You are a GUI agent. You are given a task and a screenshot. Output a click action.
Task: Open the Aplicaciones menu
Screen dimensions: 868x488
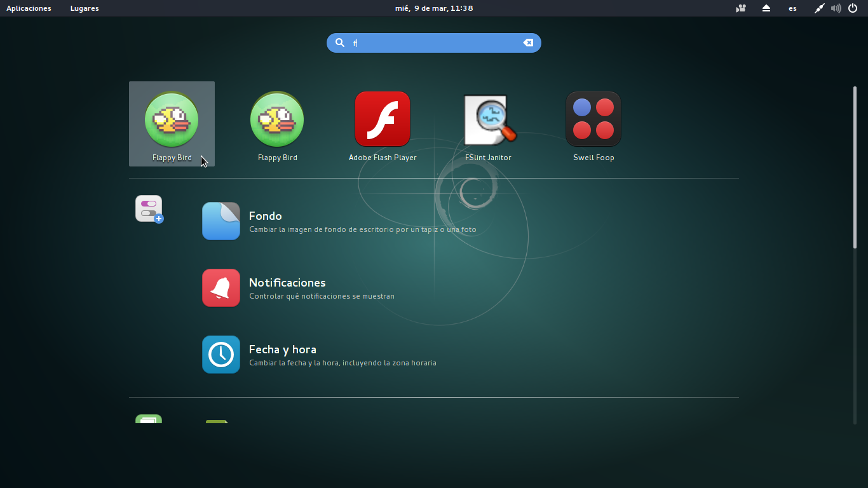coord(29,8)
